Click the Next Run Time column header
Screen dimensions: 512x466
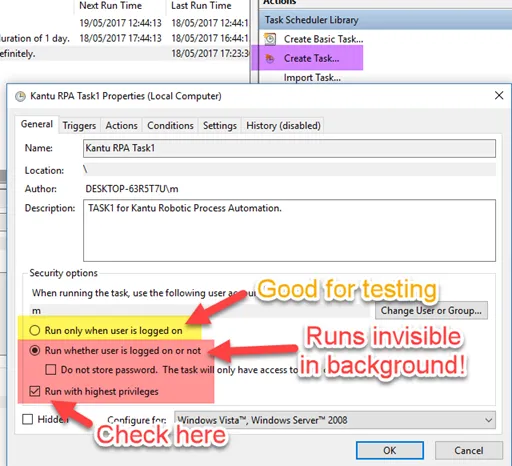[110, 5]
